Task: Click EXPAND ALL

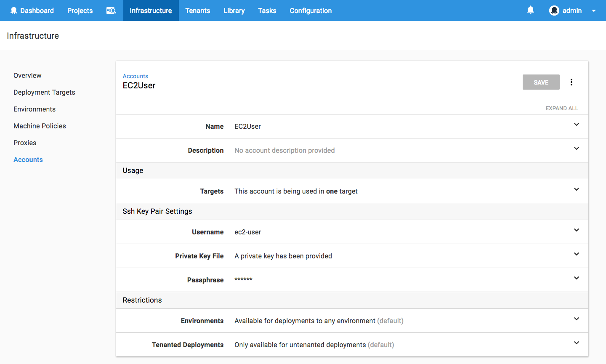Action: [x=561, y=108]
